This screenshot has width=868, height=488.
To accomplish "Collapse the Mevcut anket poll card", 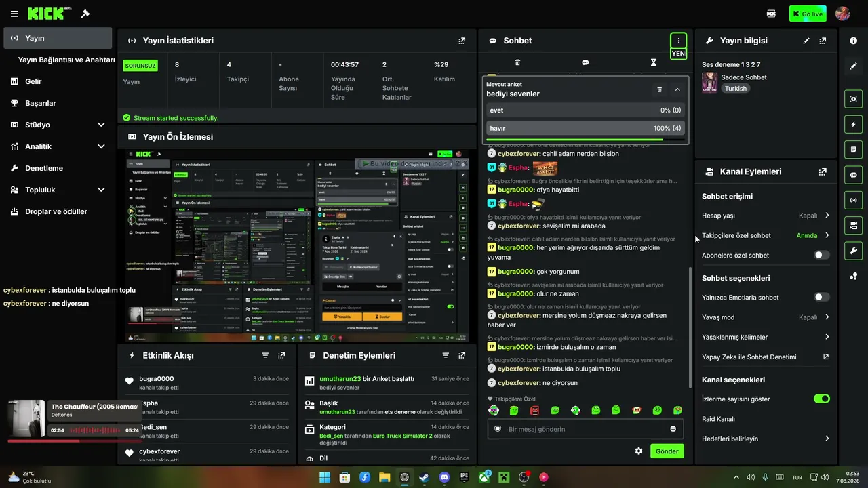I will click(x=677, y=89).
